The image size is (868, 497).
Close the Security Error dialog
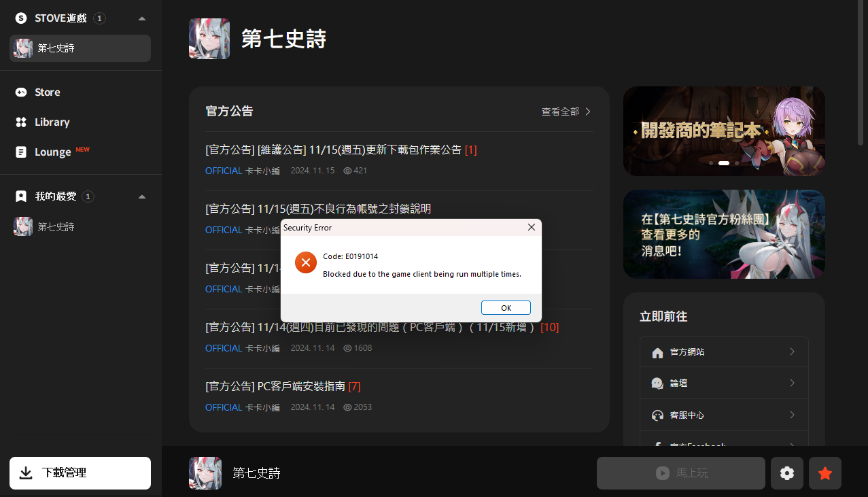coord(532,227)
